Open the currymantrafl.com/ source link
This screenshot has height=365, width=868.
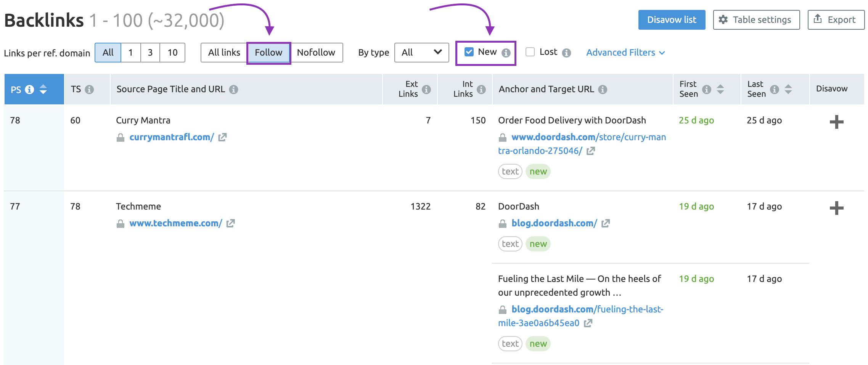172,137
